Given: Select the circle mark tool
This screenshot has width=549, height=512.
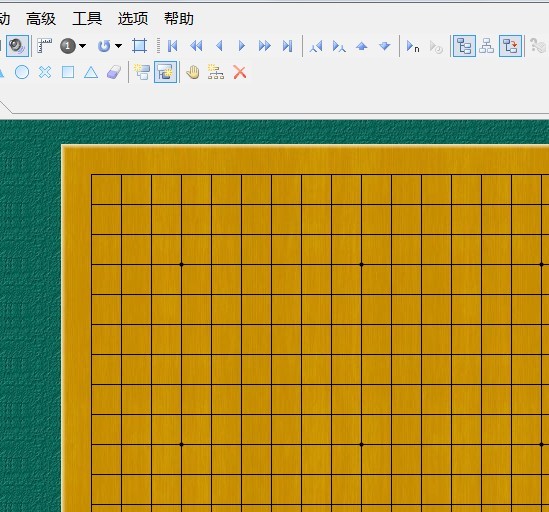Looking at the screenshot, I should pyautogui.click(x=22, y=72).
